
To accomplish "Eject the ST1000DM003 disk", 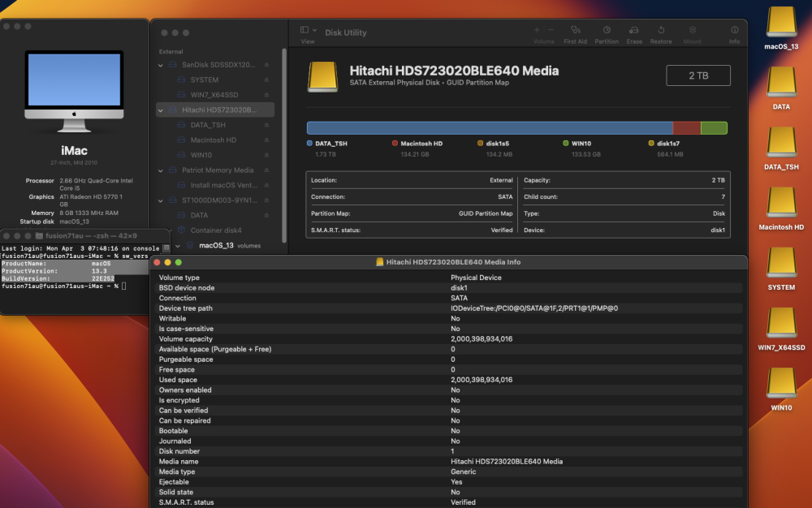I will [266, 200].
